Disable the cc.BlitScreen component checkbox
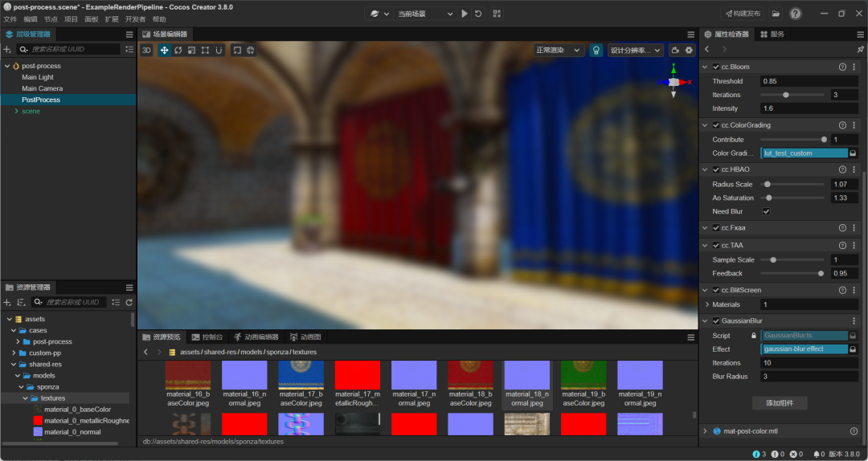Screen dimensions: 868x461 (x=716, y=290)
